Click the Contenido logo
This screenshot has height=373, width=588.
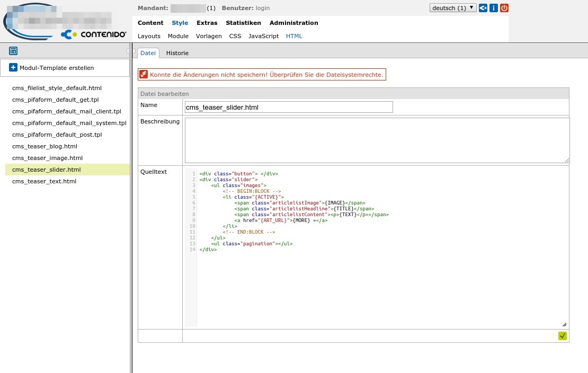(x=94, y=34)
